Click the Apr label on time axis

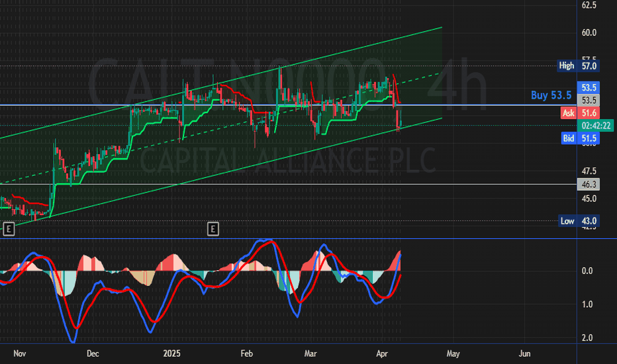(x=382, y=354)
